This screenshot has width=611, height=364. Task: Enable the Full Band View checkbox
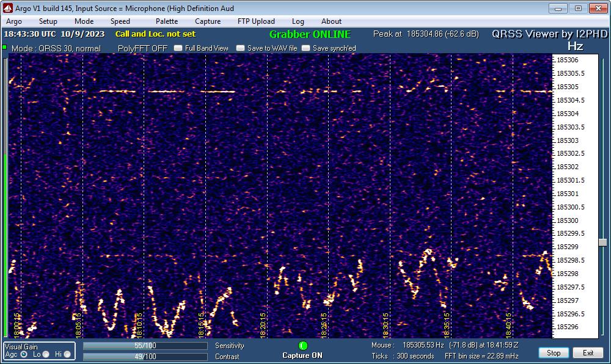pos(178,48)
